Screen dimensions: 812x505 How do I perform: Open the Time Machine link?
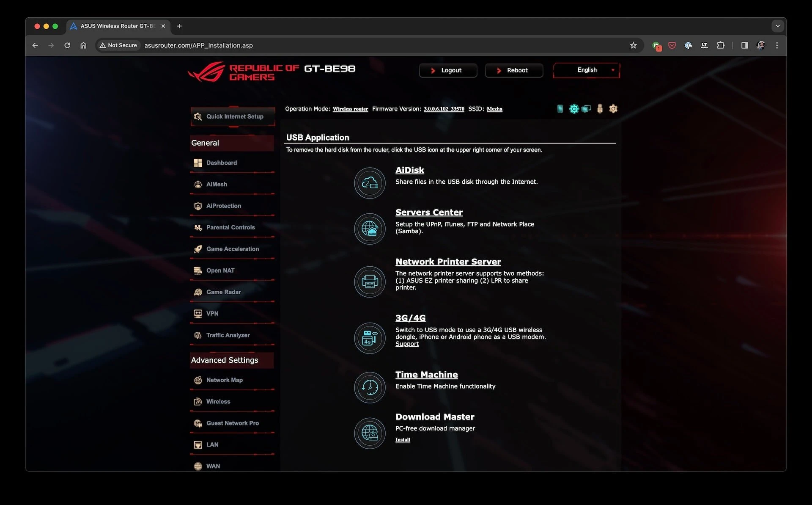tap(426, 375)
